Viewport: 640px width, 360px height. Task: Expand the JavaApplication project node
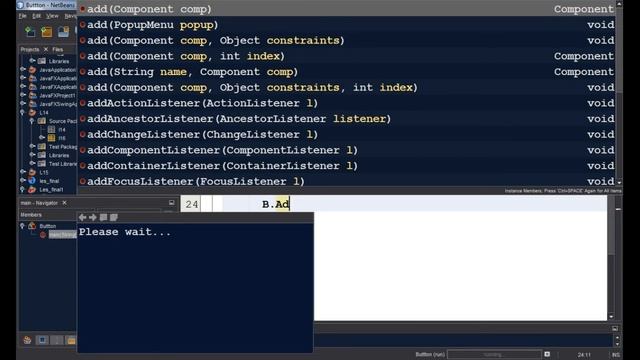tap(23, 69)
